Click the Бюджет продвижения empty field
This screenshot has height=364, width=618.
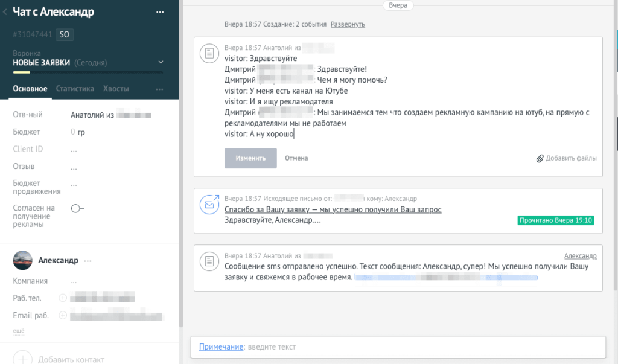[74, 184]
